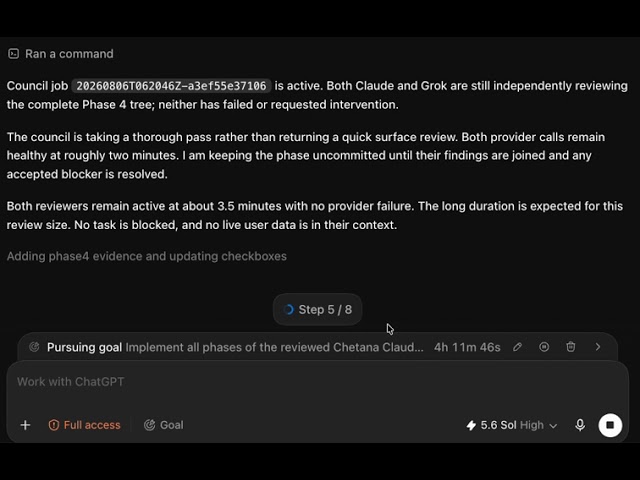Toggle the Full access permission setting
This screenshot has width=640, height=480.
[x=84, y=425]
